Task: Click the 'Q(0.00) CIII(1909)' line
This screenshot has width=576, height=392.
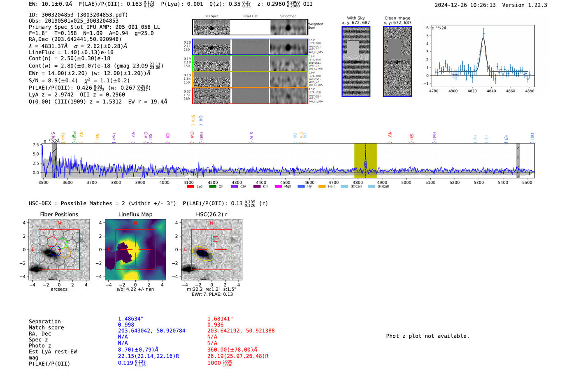Action: click(x=98, y=102)
